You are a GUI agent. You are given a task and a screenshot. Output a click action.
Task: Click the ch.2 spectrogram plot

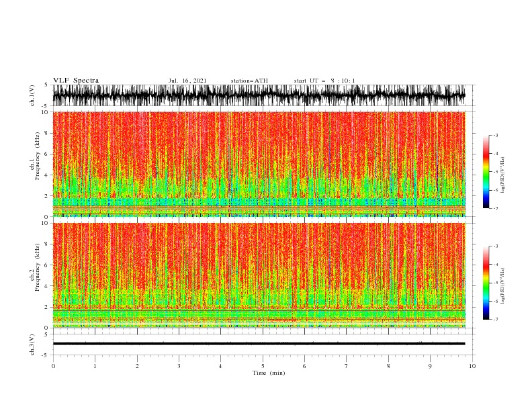coord(259,275)
